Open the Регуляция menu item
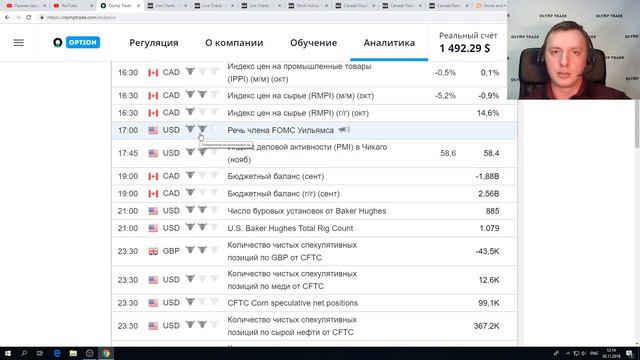640x360 pixels. (x=154, y=42)
